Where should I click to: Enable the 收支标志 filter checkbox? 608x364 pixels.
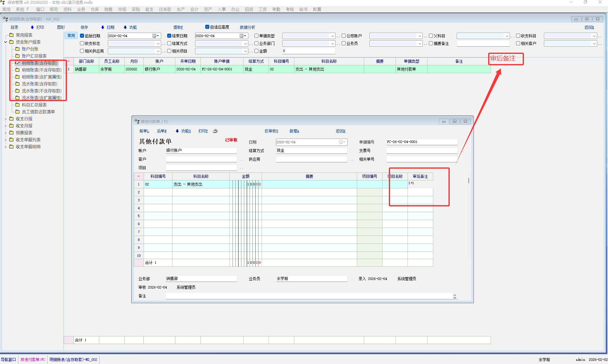[82, 43]
